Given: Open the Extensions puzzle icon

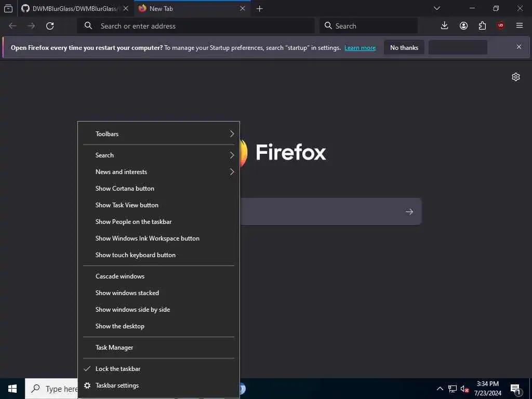Looking at the screenshot, I should click(482, 25).
